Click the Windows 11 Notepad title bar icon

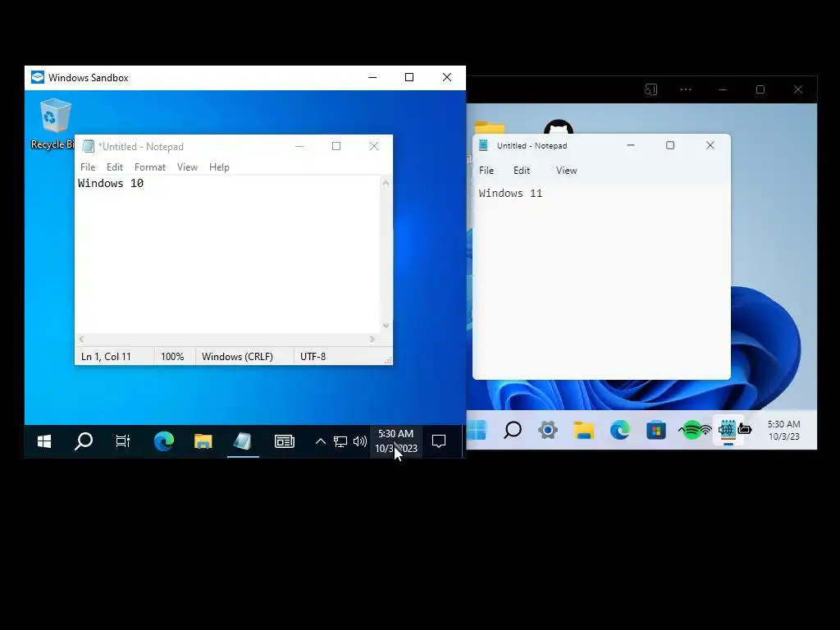click(x=484, y=145)
